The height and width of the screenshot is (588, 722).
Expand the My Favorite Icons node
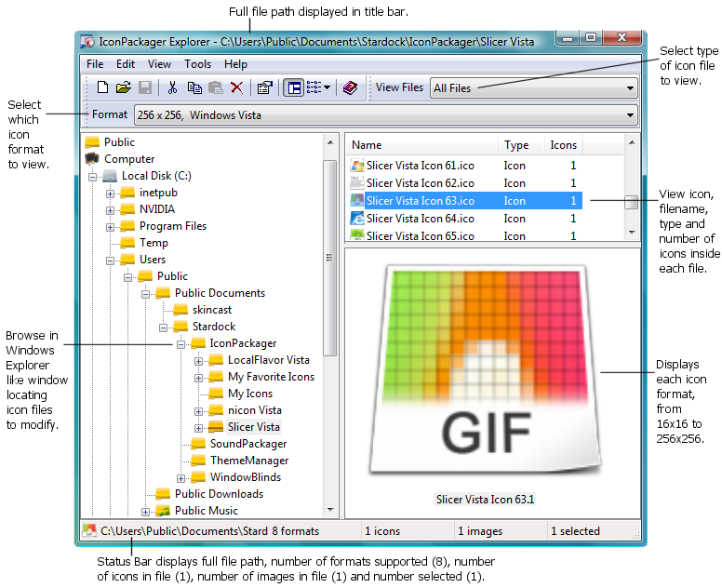coord(198,378)
